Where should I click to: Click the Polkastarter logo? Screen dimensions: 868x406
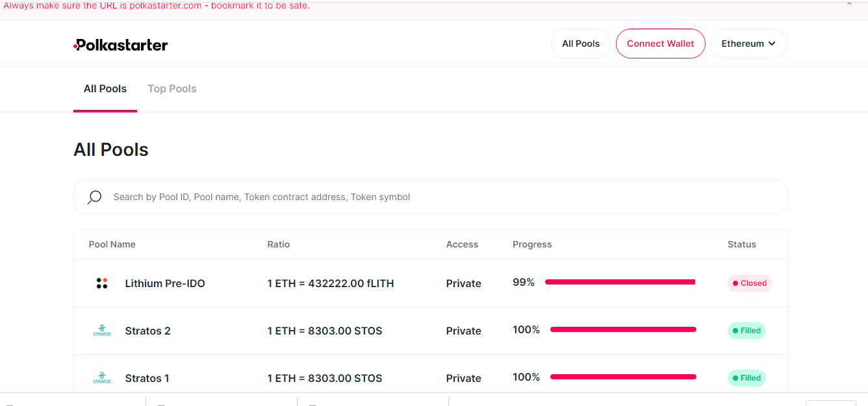pos(121,45)
